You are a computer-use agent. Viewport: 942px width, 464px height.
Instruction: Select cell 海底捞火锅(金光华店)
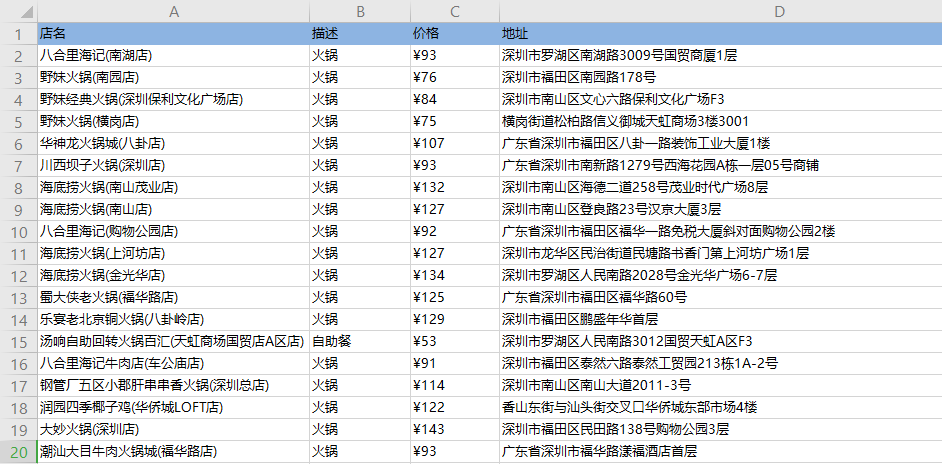pyautogui.click(x=174, y=276)
